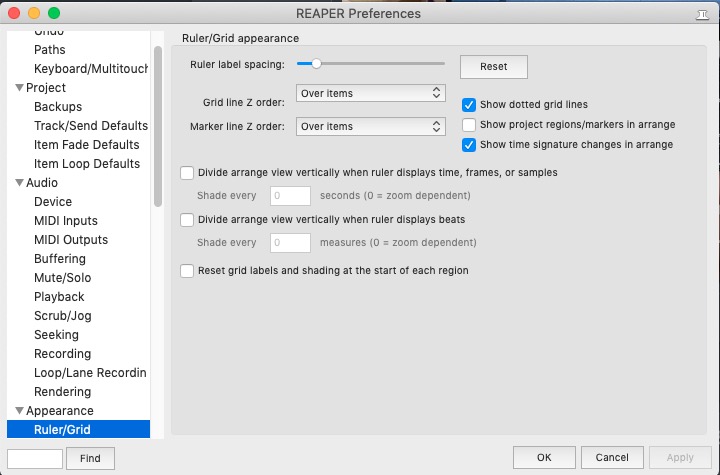The height and width of the screenshot is (475, 720).
Task: Open the Rendering preferences page
Action: pyautogui.click(x=62, y=391)
